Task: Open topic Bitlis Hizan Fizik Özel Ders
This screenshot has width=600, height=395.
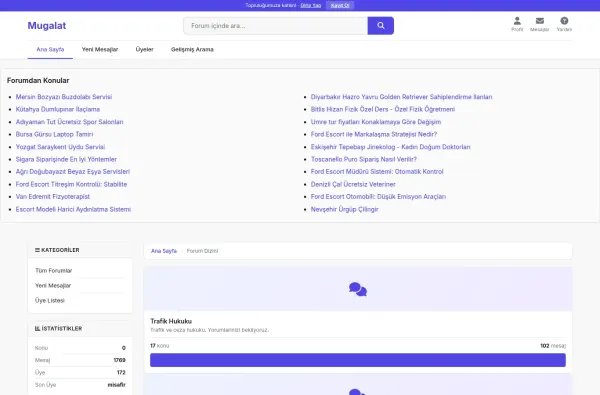Action: click(383, 109)
